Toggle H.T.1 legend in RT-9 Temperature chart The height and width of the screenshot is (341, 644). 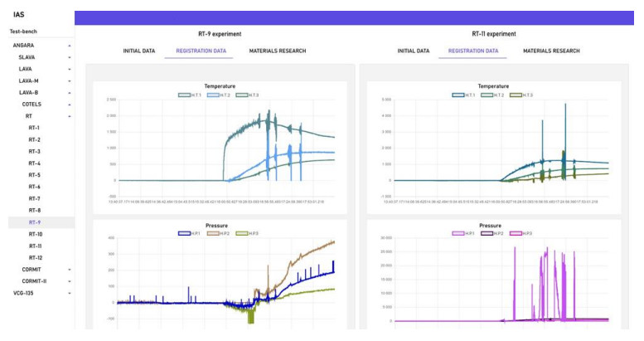pyautogui.click(x=186, y=94)
